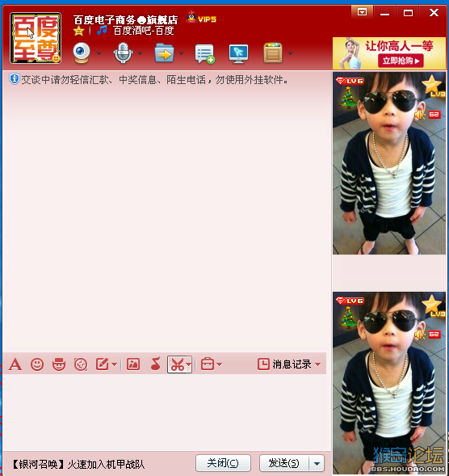Expand 消息记录 dropdown arrow
The width and height of the screenshot is (449, 476).
(x=318, y=364)
